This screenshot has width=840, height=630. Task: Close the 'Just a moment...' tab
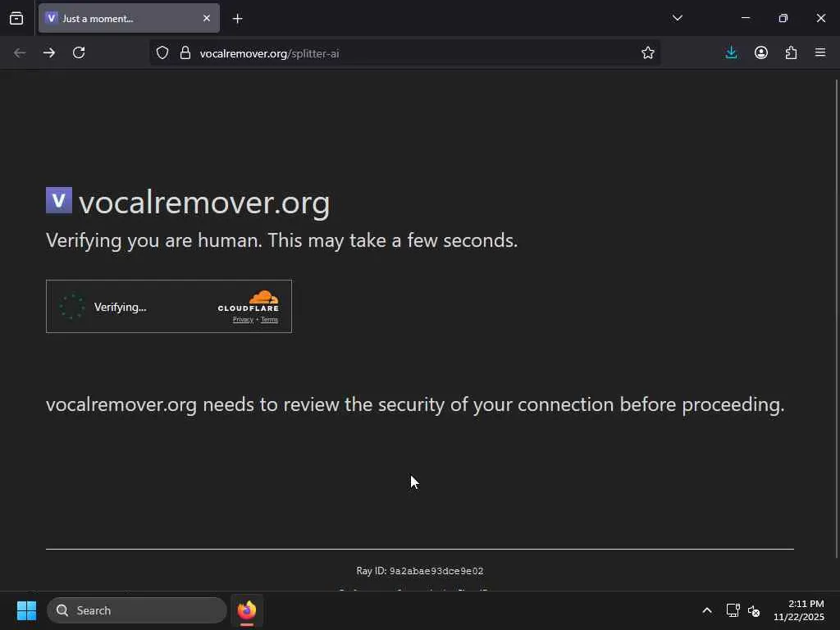pyautogui.click(x=206, y=18)
